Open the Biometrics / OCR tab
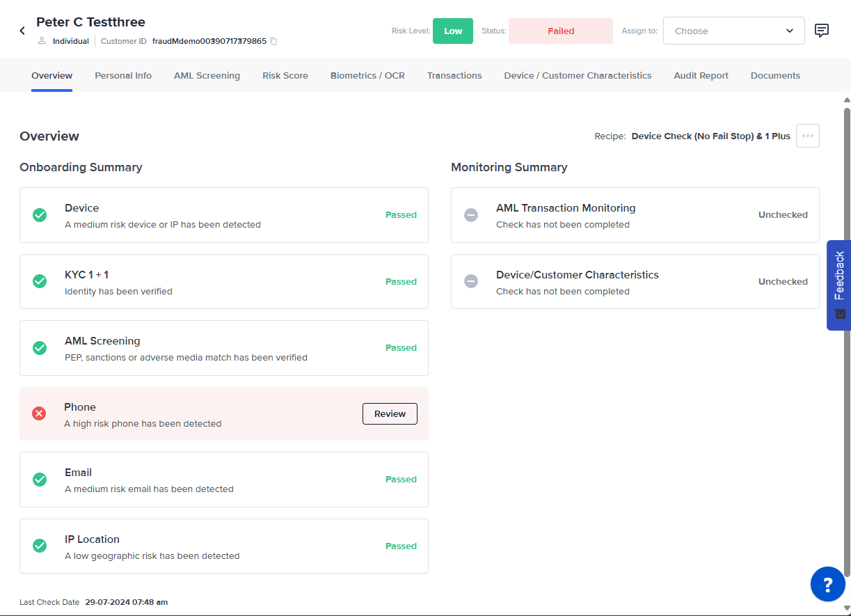This screenshot has height=616, width=851. pyautogui.click(x=367, y=75)
